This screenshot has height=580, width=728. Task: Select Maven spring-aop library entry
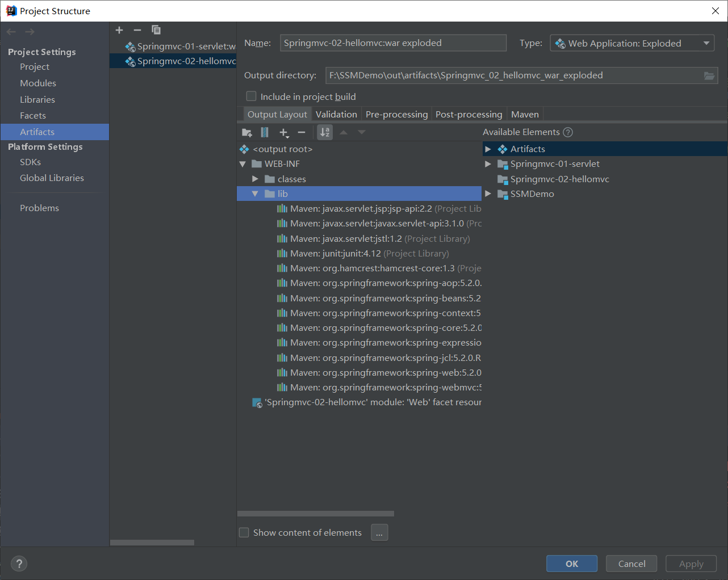pos(379,283)
